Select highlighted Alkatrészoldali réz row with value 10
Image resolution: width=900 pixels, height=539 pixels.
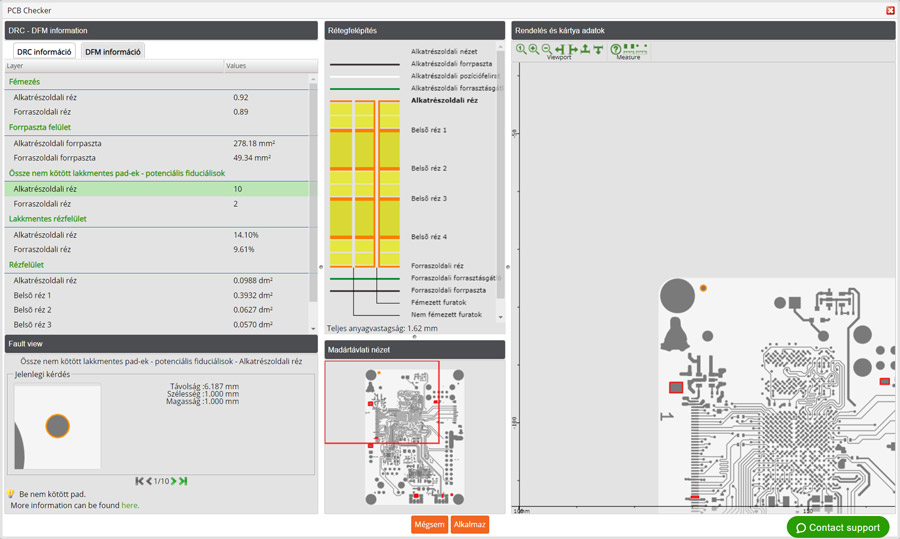tap(157, 189)
